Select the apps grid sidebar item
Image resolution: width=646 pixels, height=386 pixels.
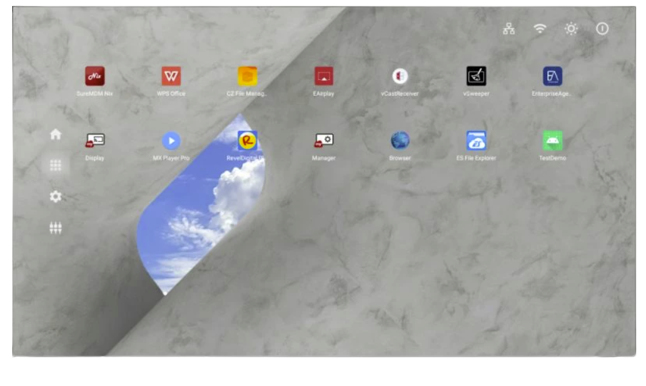(56, 166)
